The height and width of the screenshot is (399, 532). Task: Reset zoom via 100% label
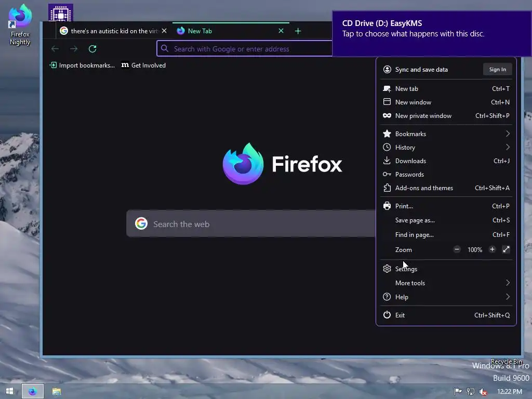pyautogui.click(x=475, y=250)
